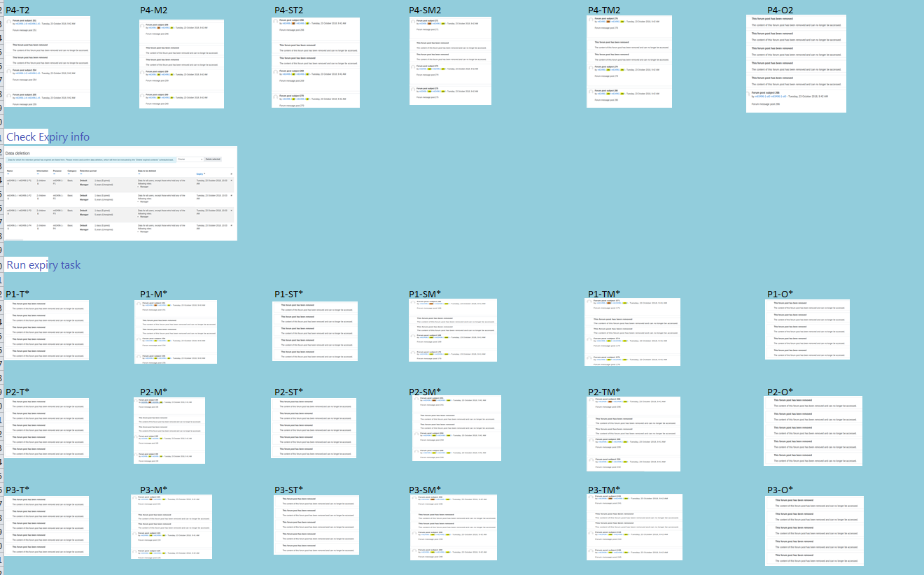Tick the checkbox for the m63496-1-P4 row

click(x=231, y=225)
